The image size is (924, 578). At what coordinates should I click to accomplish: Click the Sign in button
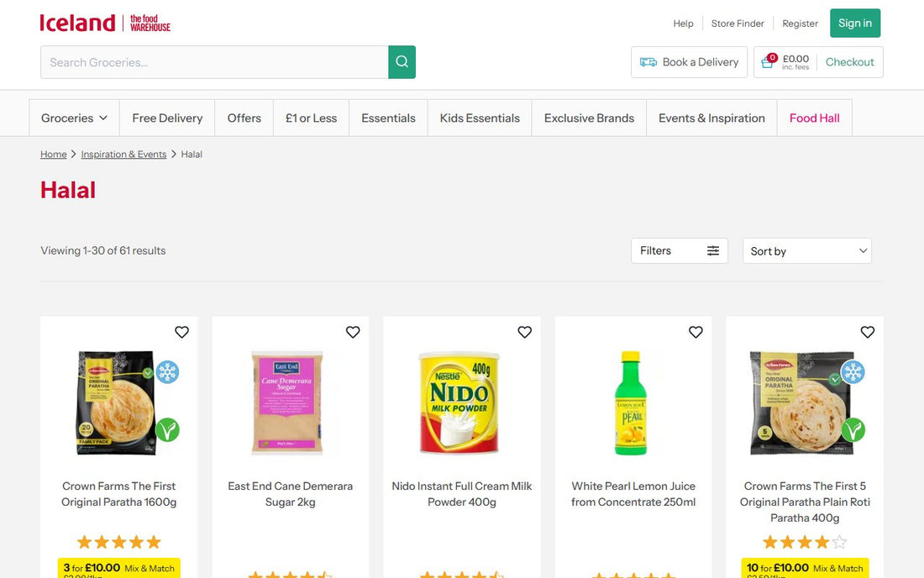(855, 23)
